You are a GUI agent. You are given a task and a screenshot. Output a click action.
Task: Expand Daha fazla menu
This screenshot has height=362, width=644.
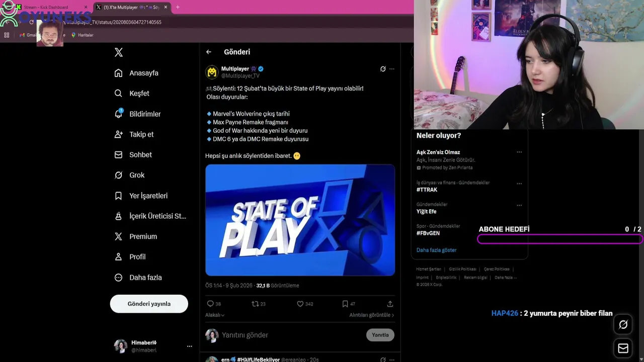pos(138,278)
